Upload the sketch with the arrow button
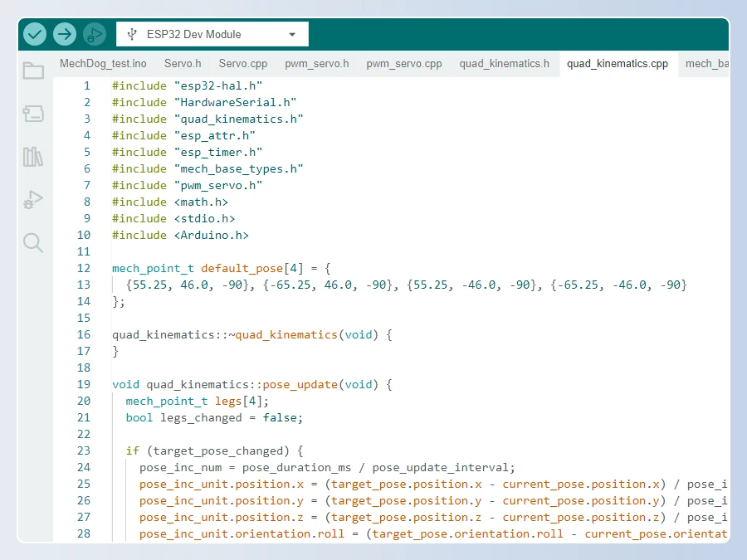 coord(65,34)
